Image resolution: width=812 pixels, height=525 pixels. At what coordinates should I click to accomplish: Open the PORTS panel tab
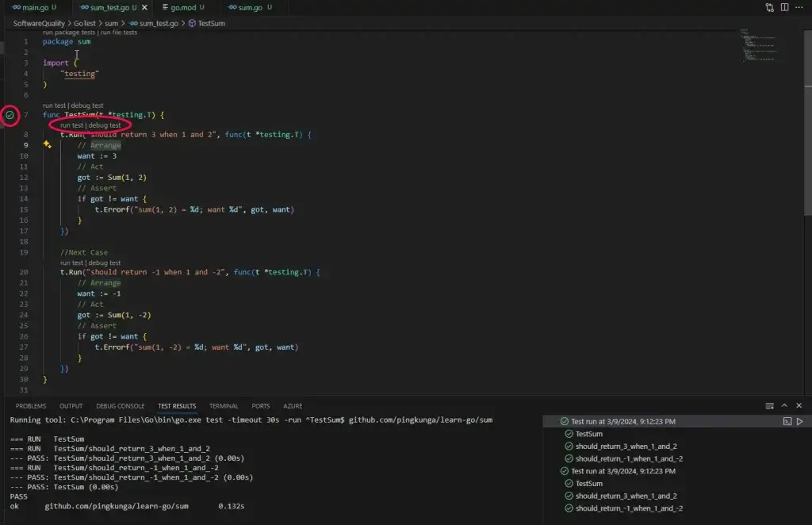260,406
